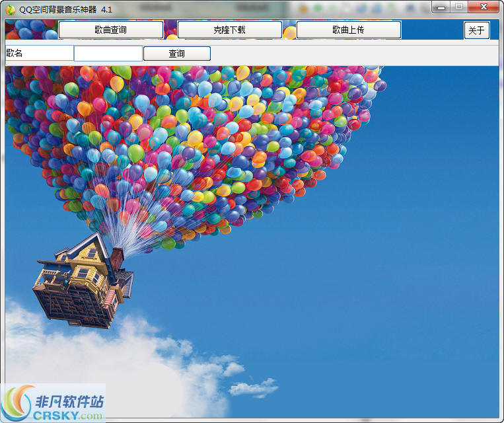Click the 关于 button

click(x=477, y=30)
